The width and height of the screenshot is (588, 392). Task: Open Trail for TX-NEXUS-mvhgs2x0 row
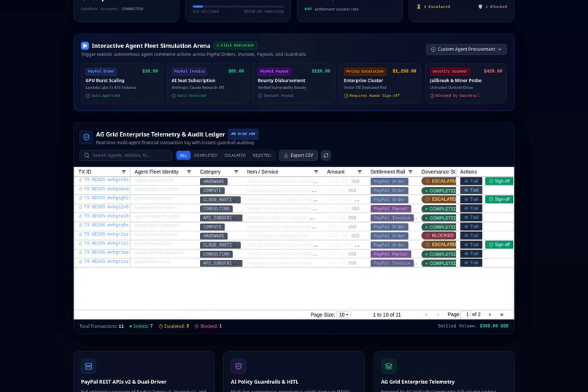point(471,208)
